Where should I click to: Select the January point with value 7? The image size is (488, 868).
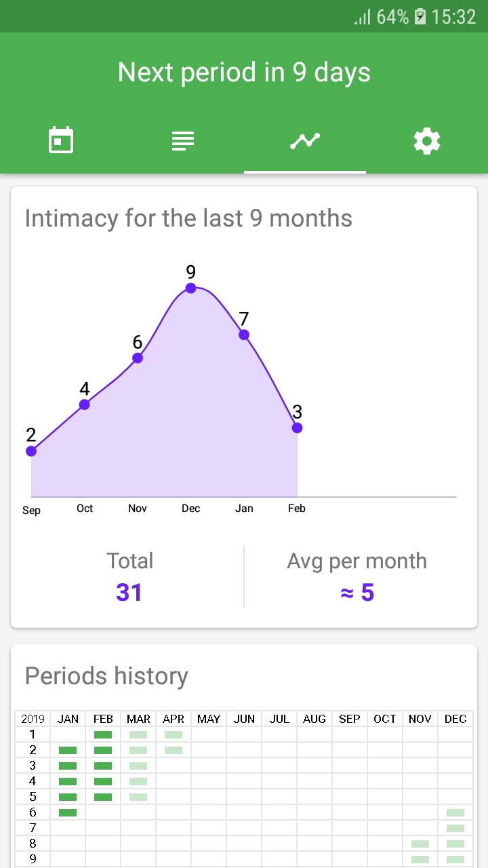(244, 334)
